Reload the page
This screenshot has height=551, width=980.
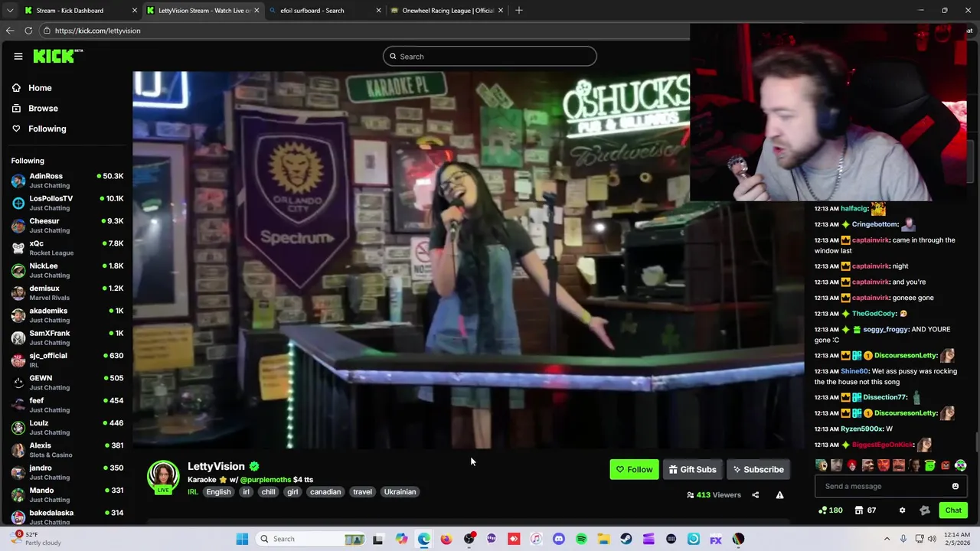tap(28, 31)
